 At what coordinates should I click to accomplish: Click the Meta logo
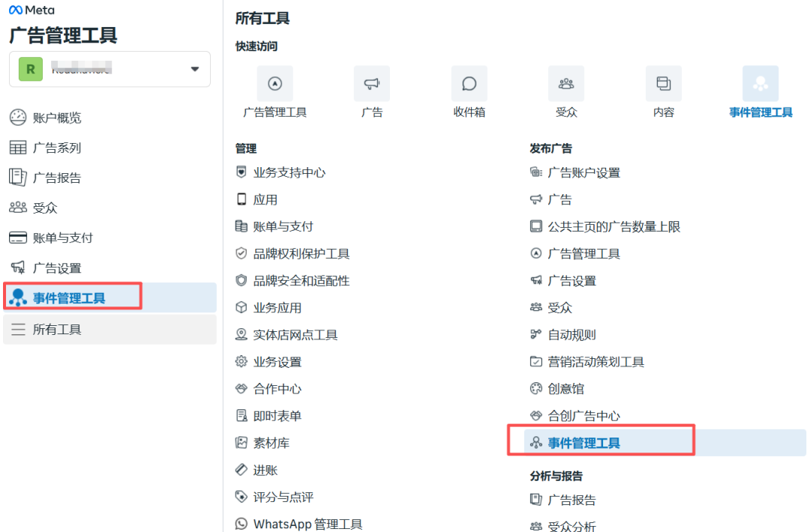coord(31,10)
